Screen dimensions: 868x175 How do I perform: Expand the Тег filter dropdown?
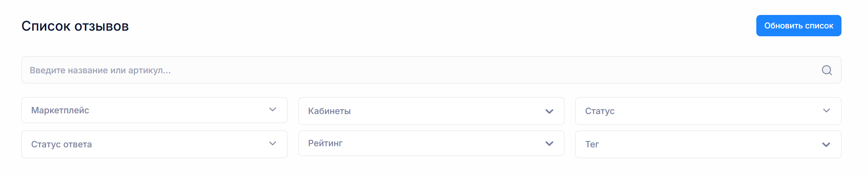tap(708, 144)
